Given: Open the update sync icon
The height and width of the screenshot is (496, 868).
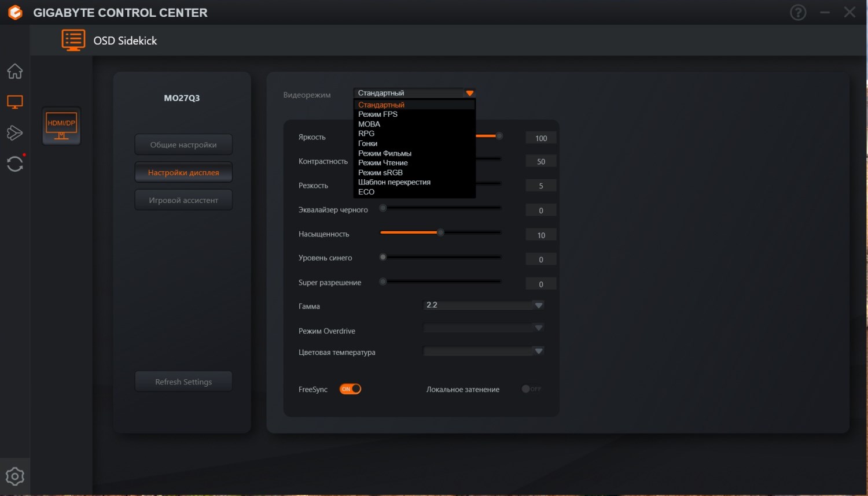Looking at the screenshot, I should tap(15, 164).
